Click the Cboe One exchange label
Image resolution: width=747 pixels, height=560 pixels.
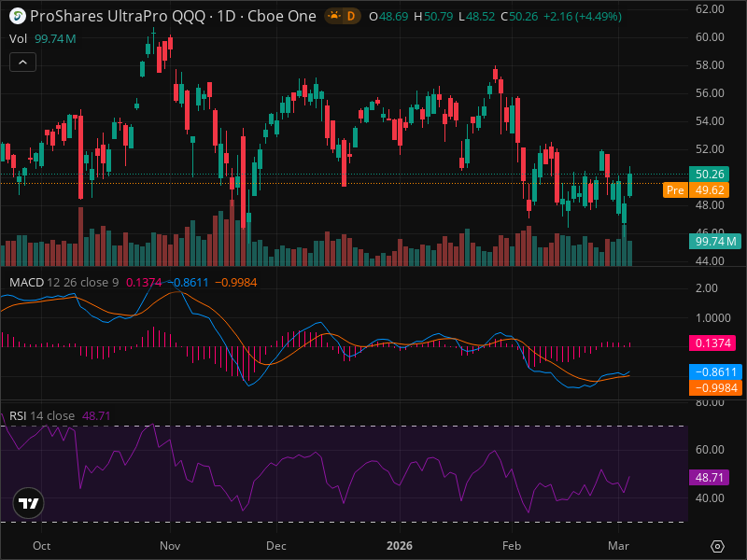(282, 16)
